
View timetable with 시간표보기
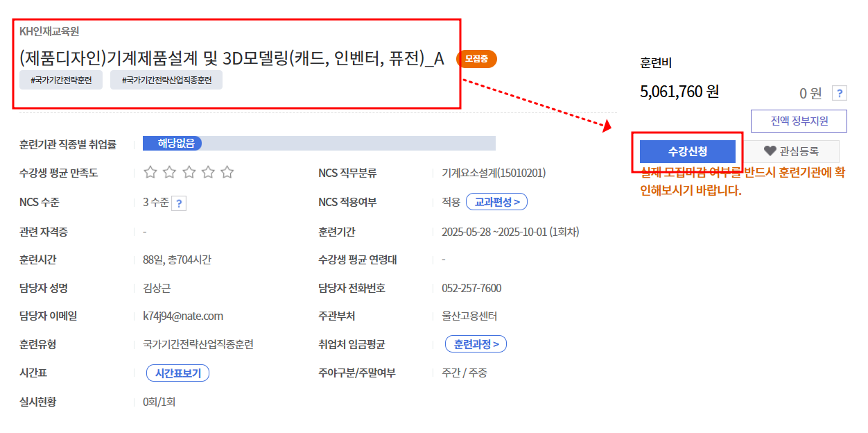177,373
